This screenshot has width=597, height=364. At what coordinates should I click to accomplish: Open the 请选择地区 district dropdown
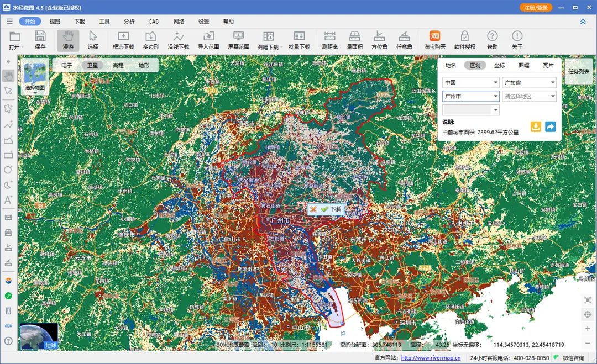529,96
